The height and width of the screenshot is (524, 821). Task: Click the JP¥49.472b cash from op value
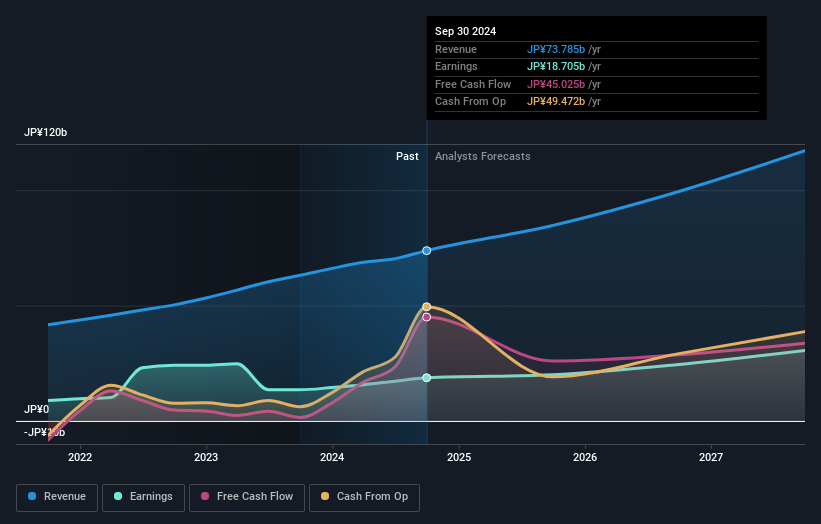click(556, 102)
